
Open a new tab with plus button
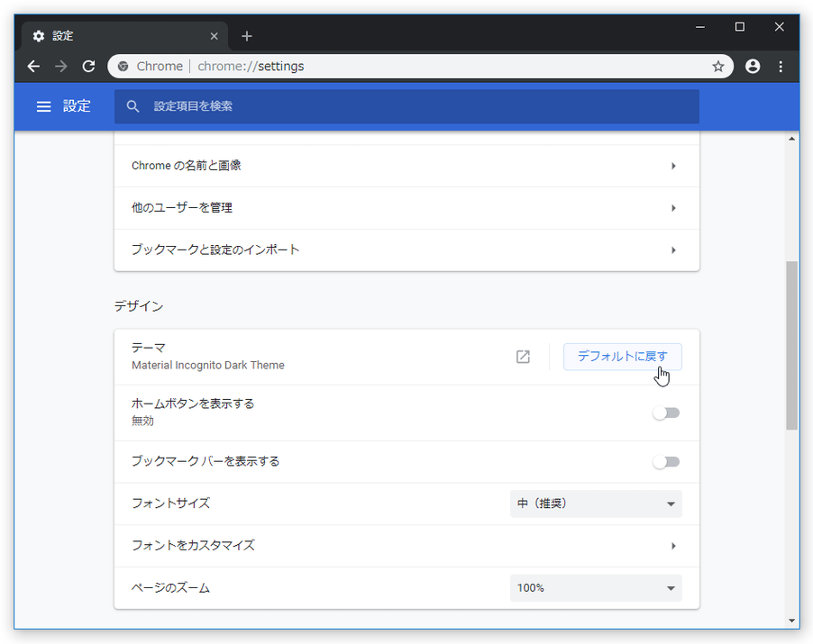click(x=247, y=36)
